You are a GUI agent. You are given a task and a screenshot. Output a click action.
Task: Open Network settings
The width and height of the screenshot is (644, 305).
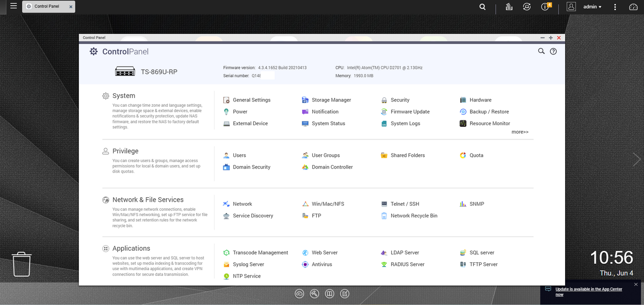pyautogui.click(x=238, y=204)
